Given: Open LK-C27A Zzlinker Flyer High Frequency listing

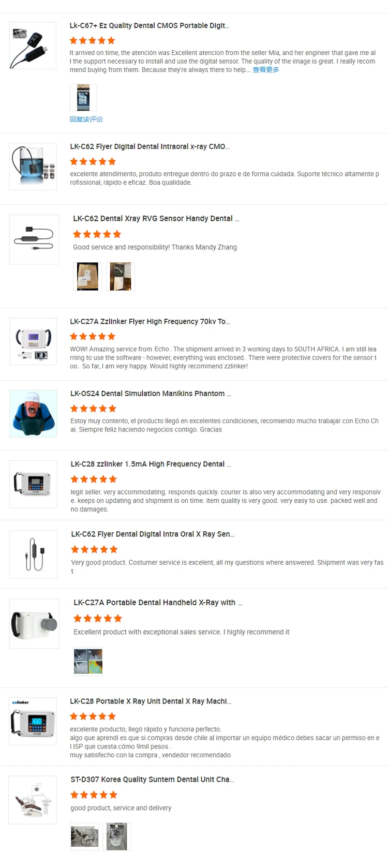Looking at the screenshot, I should [x=150, y=322].
